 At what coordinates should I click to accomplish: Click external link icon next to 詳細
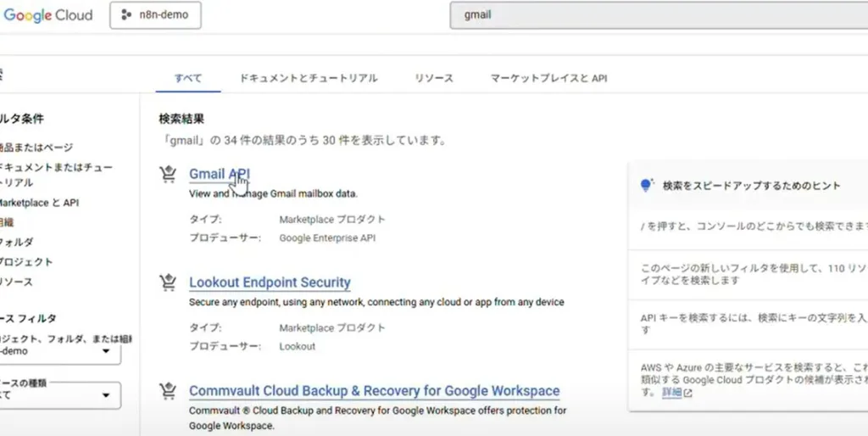point(688,394)
